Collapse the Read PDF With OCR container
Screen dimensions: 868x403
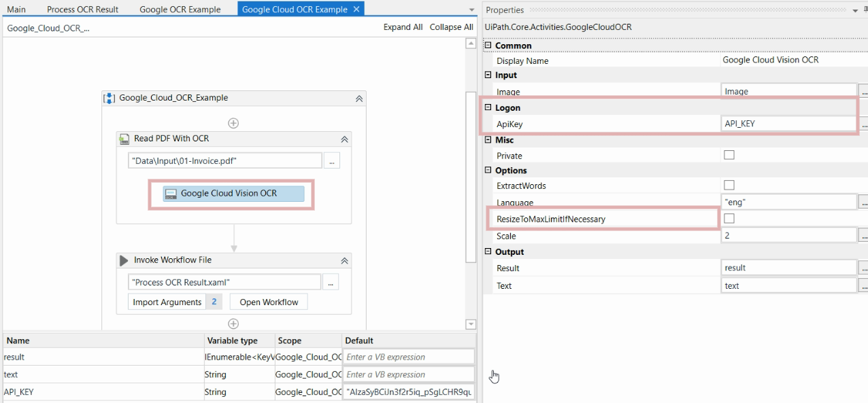click(x=344, y=138)
